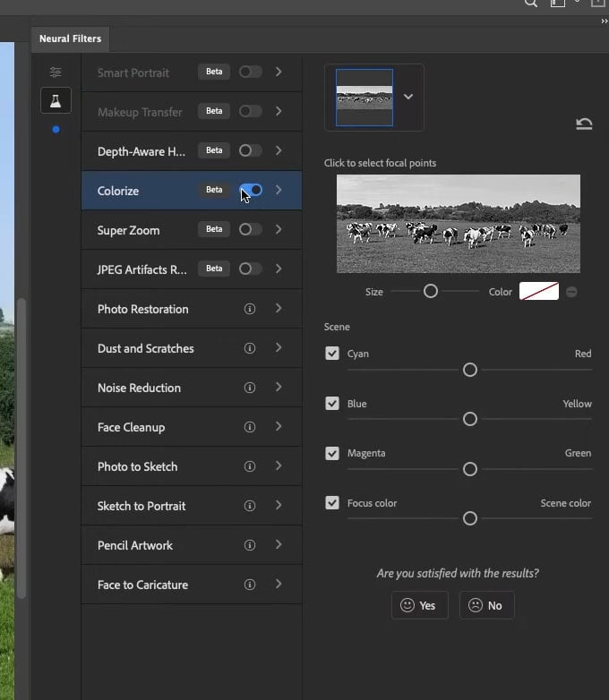Turn off the Colorize toggle
Image resolution: width=609 pixels, height=700 pixels.
[251, 190]
